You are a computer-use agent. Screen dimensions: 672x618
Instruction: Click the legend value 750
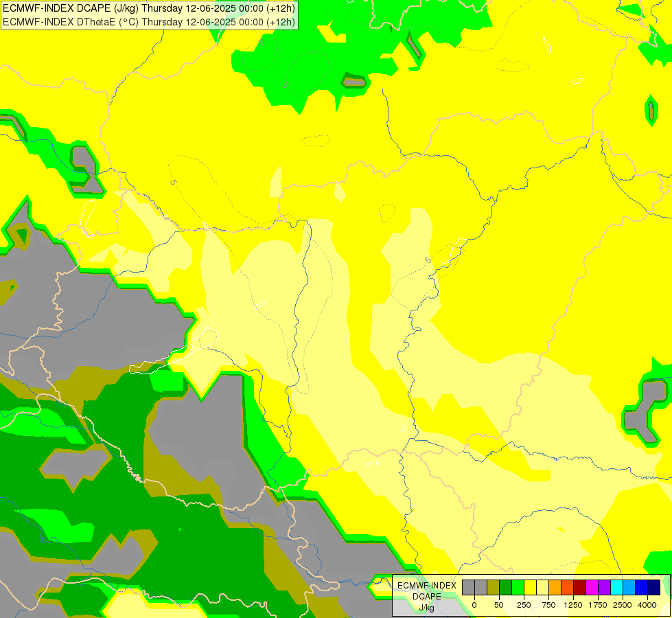(x=548, y=605)
